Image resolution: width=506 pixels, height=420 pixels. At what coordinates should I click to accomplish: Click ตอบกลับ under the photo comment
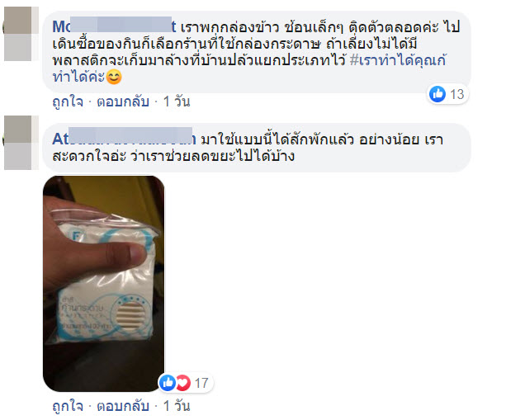point(123,406)
